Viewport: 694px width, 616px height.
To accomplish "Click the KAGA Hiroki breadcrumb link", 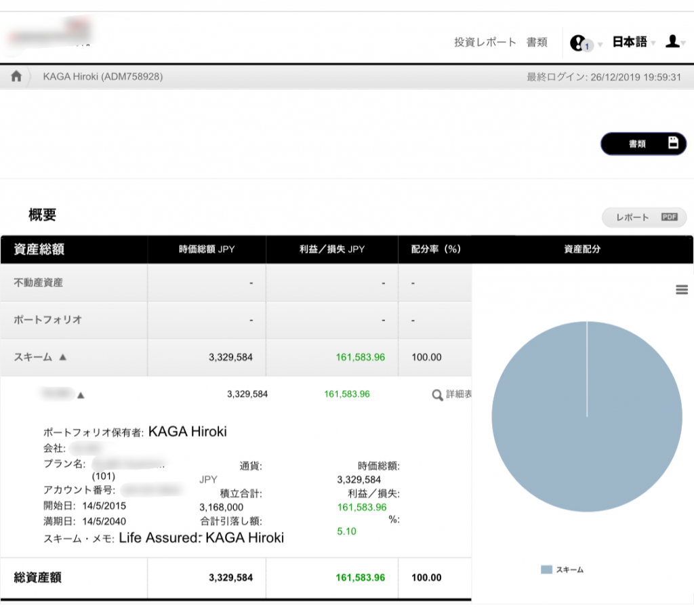I will [102, 77].
